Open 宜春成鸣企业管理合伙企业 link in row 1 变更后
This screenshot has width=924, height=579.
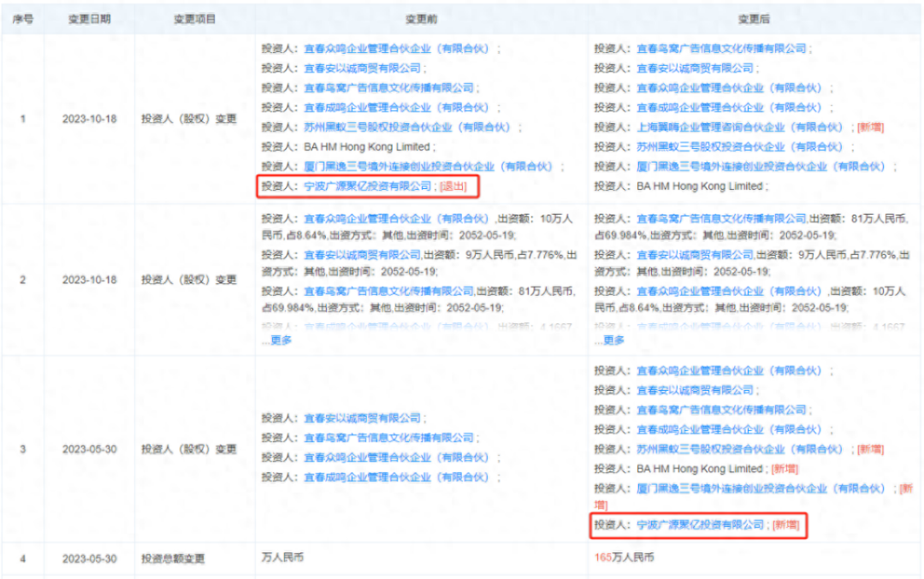729,107
